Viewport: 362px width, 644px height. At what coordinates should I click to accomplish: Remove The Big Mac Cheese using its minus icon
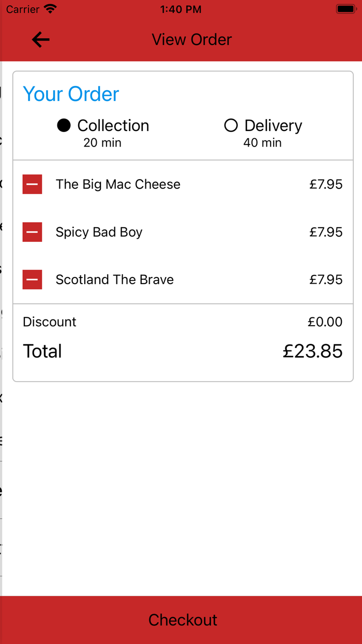pos(32,184)
